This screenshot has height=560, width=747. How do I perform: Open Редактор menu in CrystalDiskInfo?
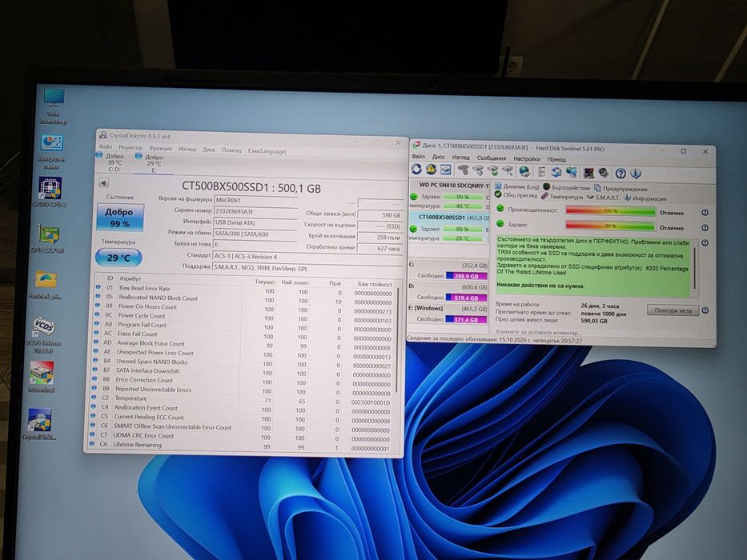click(131, 148)
